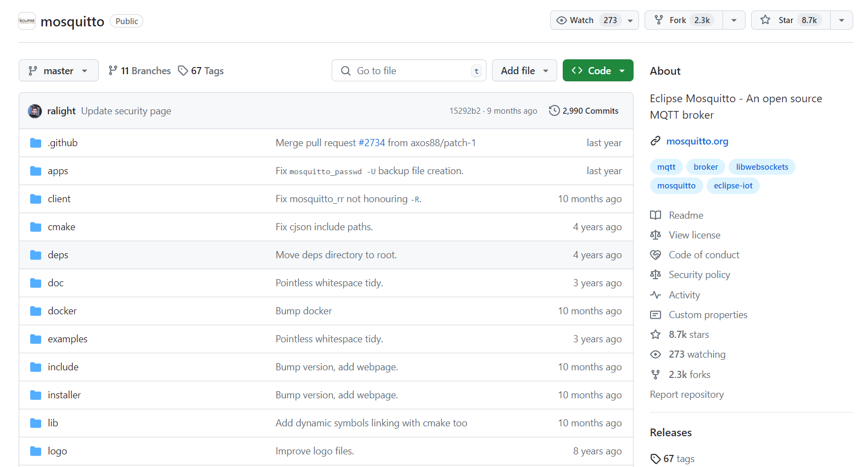Click the tag icon next to 67 Tags

pyautogui.click(x=183, y=70)
